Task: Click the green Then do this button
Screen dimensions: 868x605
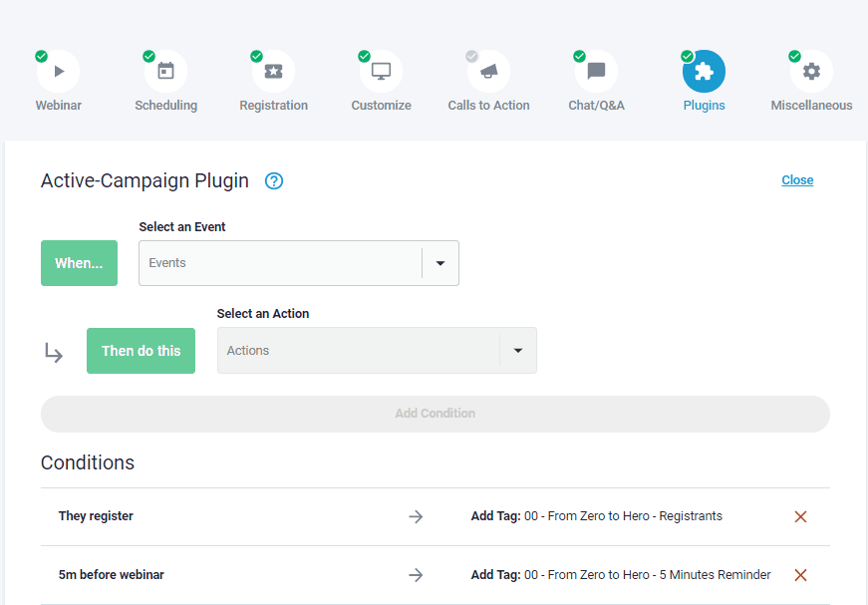Action: pos(142,351)
